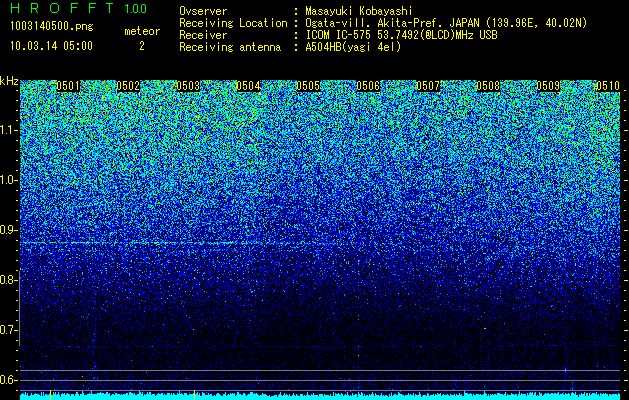Click the observer name Masayuki Kobayashi

pyautogui.click(x=359, y=11)
